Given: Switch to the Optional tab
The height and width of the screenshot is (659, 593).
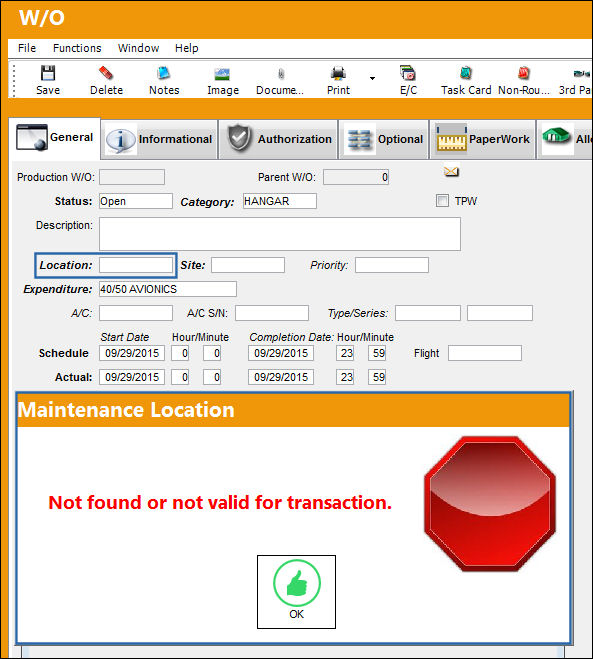Looking at the screenshot, I should (x=384, y=139).
